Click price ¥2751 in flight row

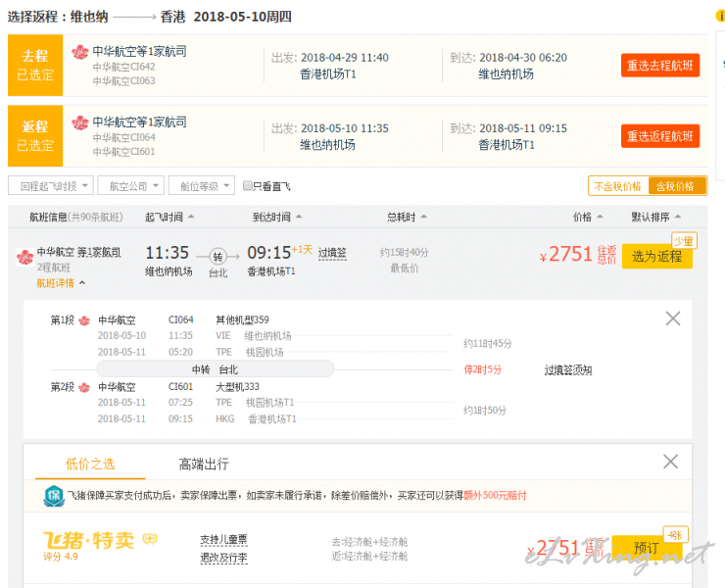tap(566, 255)
